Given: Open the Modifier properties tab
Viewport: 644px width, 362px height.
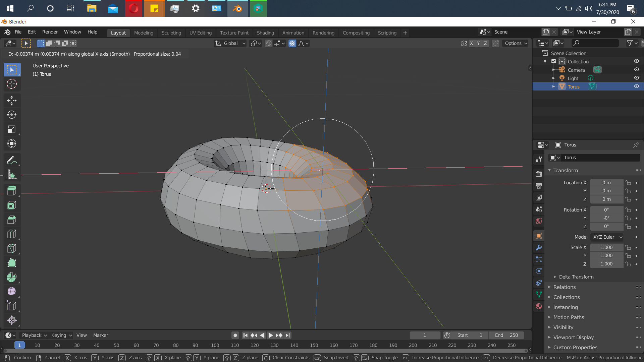Looking at the screenshot, I should 539,248.
